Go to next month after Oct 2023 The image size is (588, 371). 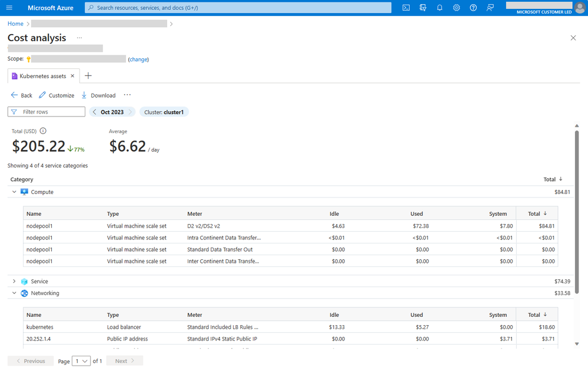pos(130,112)
